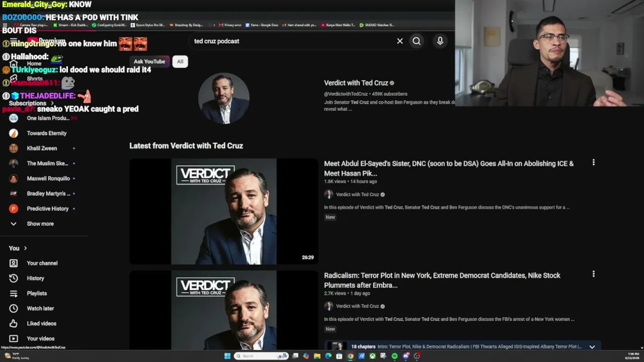Open Microsoft Store from the taskbar

point(339,356)
